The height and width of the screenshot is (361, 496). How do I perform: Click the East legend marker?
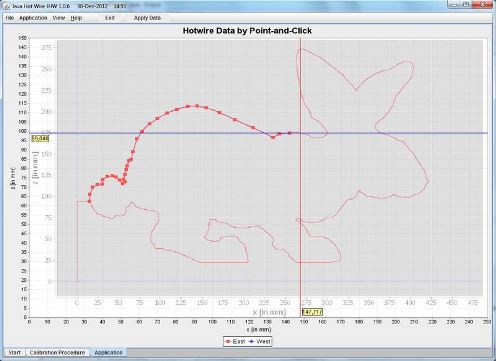(x=228, y=341)
